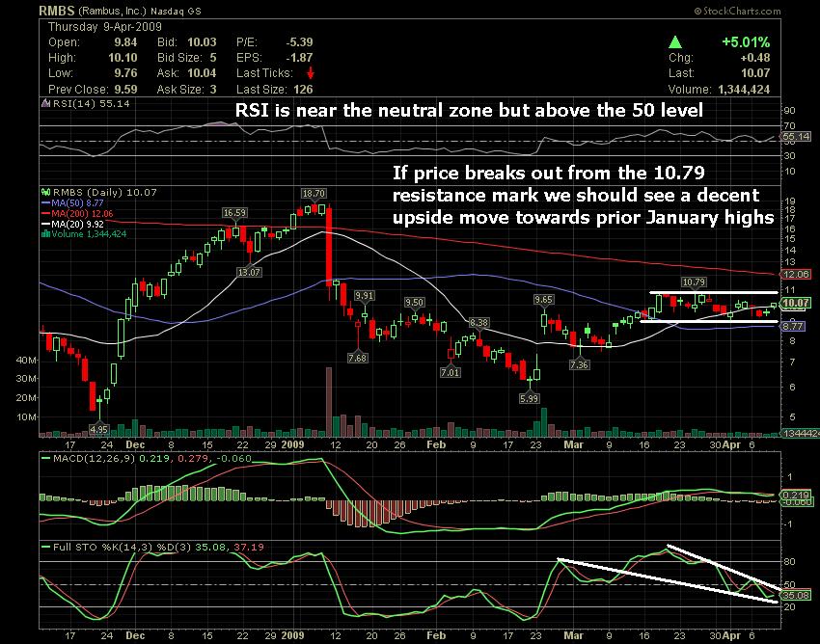Click the EPS value -1.87
The height and width of the screenshot is (644, 820).
tap(299, 58)
